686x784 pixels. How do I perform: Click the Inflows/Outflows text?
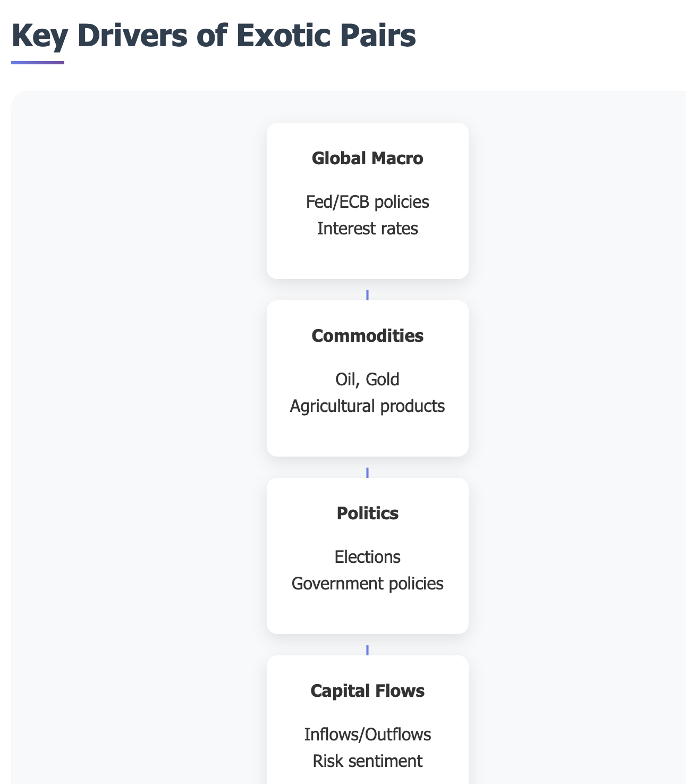click(x=368, y=735)
